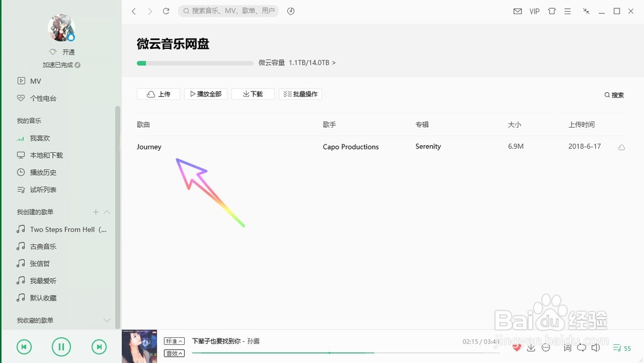Open the music recognition icon beside search
This screenshot has width=644, height=363.
(291, 11)
